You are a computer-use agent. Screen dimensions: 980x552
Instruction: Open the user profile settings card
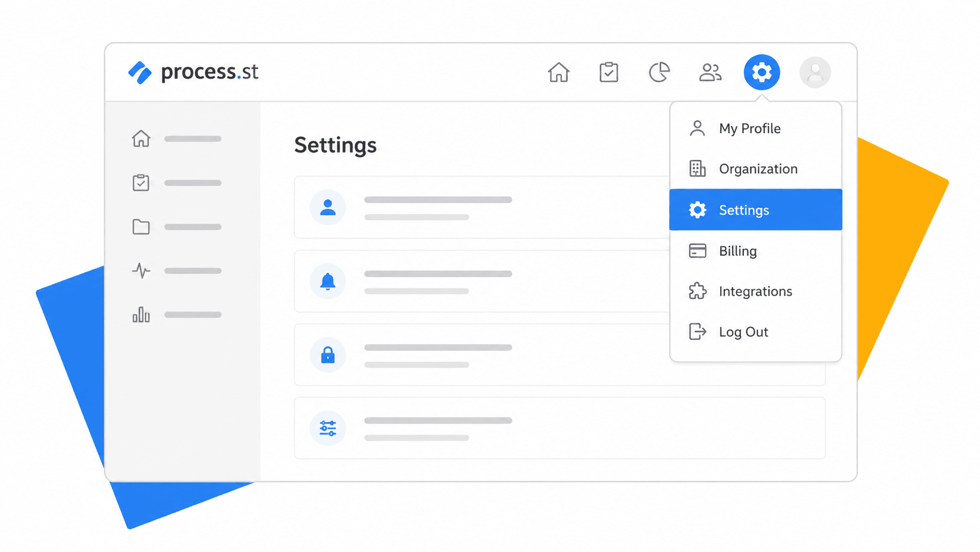point(328,207)
